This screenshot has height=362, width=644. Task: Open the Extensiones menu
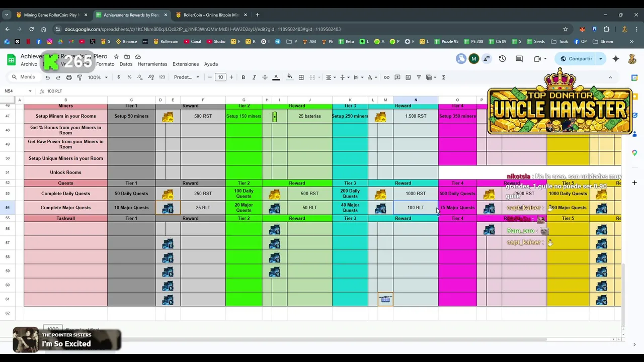186,64
